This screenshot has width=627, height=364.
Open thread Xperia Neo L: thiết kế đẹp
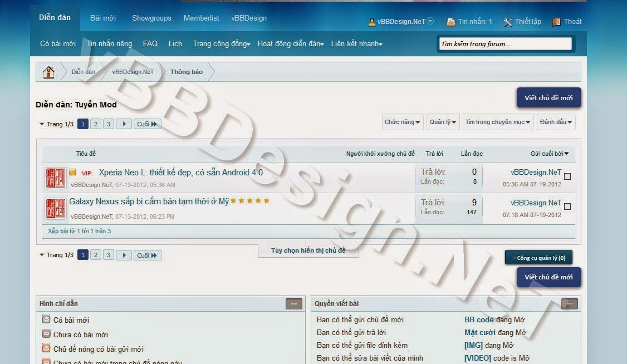click(181, 172)
